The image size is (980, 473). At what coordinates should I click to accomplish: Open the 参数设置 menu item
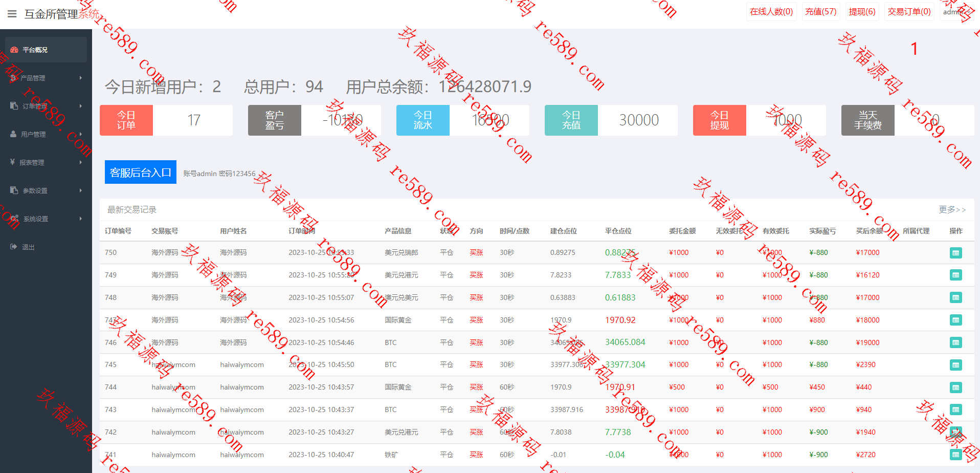[x=46, y=190]
